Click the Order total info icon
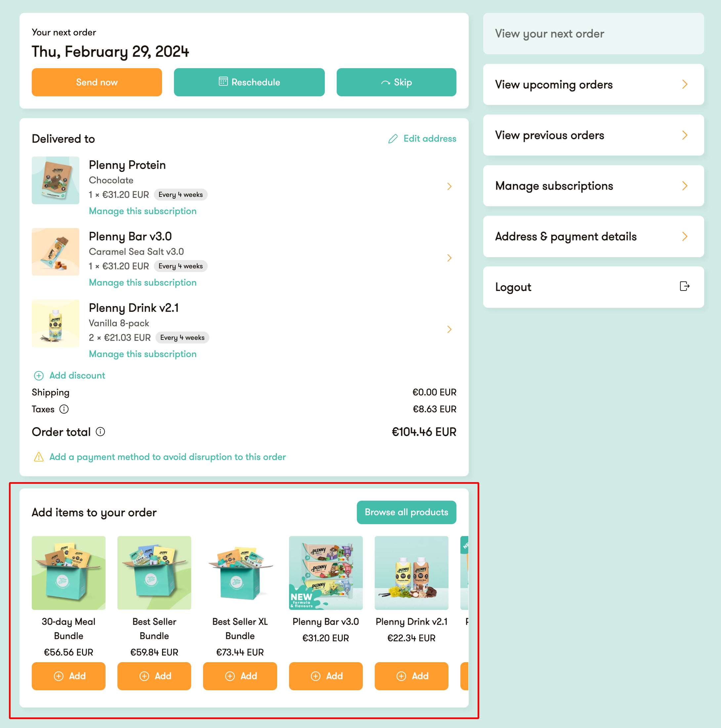This screenshot has height=728, width=721. point(100,432)
